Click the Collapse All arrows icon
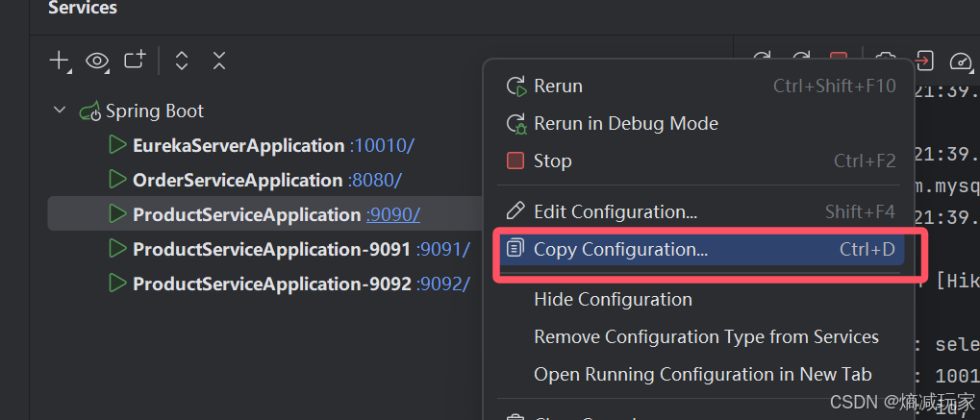The height and width of the screenshot is (420, 980). [218, 60]
